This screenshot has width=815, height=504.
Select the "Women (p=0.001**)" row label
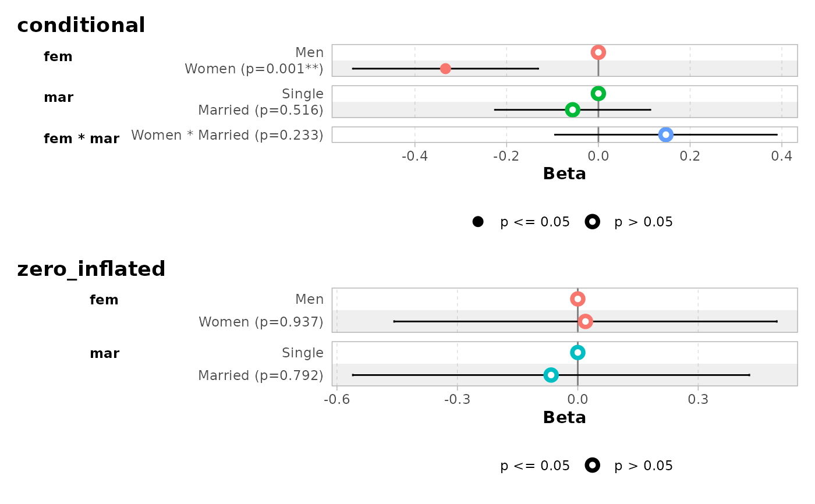(254, 69)
